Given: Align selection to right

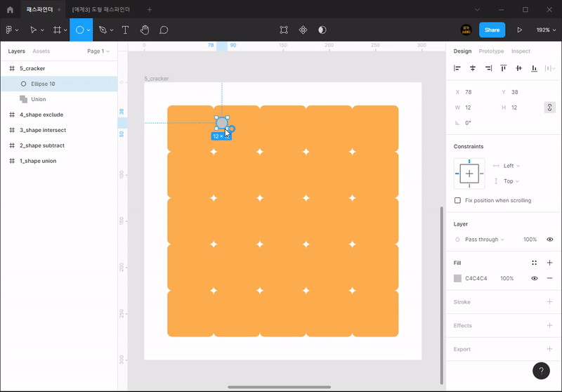Looking at the screenshot, I should [488, 68].
